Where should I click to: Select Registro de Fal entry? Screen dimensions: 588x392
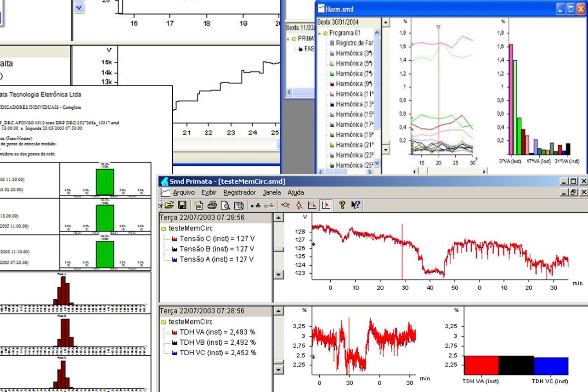[353, 43]
